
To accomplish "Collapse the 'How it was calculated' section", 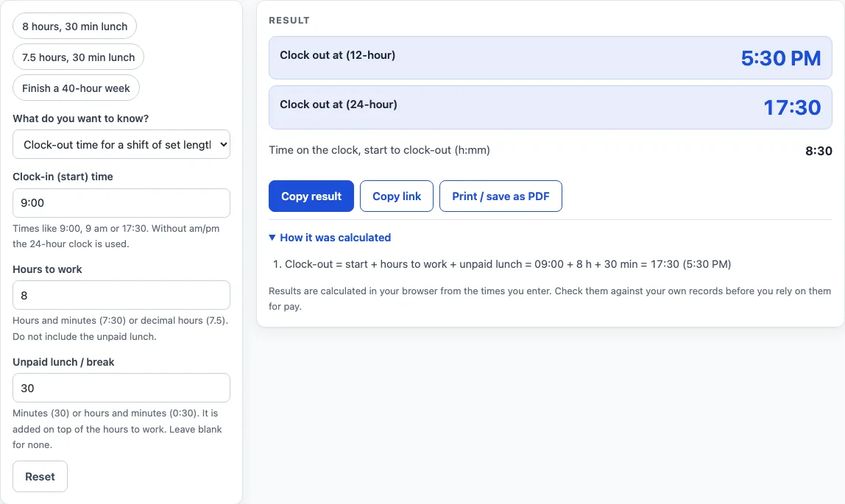I will pos(330,238).
